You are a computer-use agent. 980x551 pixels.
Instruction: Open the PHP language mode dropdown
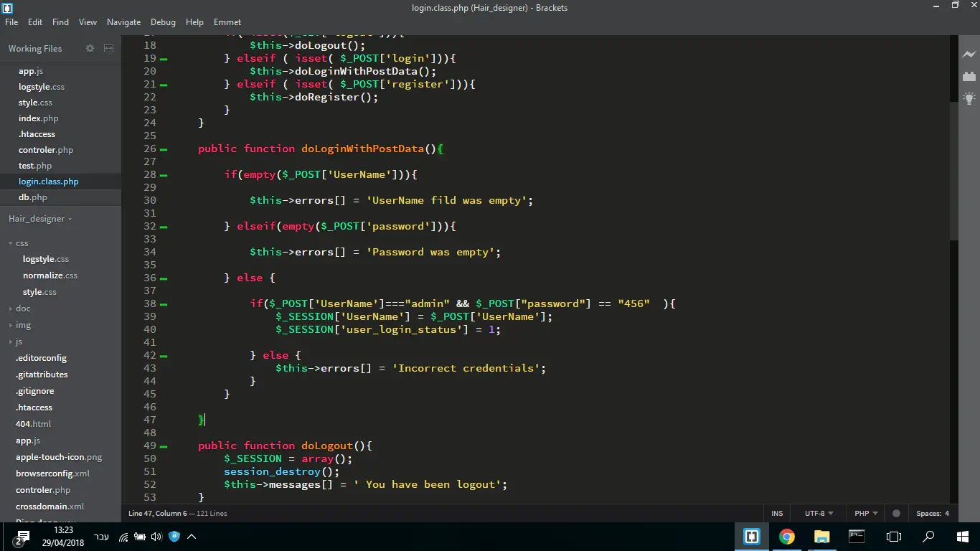866,513
